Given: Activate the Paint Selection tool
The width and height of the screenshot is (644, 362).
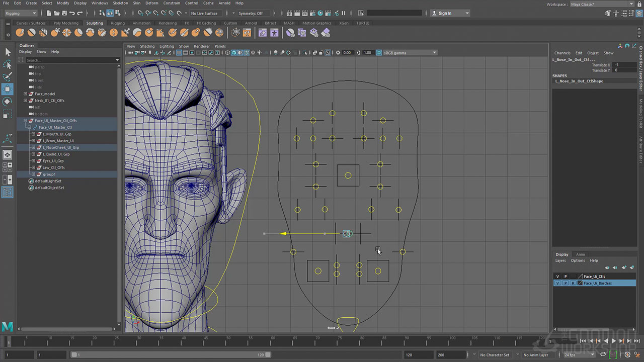Looking at the screenshot, I should [8, 77].
